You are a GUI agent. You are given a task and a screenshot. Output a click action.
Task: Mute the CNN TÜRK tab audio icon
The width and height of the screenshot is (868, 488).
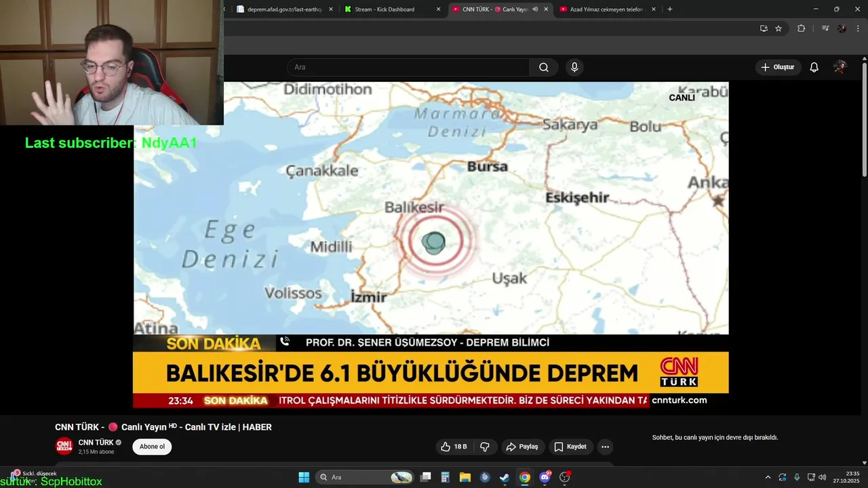(x=535, y=9)
